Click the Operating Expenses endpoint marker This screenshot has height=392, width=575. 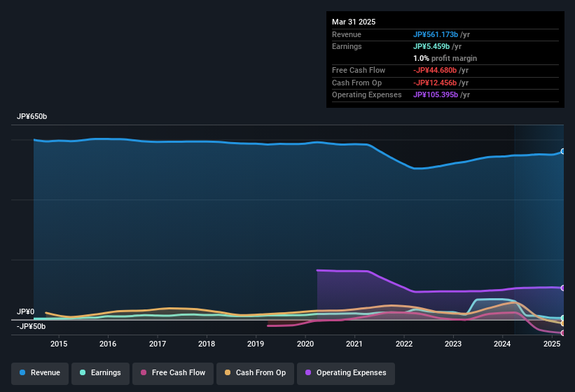pos(563,288)
